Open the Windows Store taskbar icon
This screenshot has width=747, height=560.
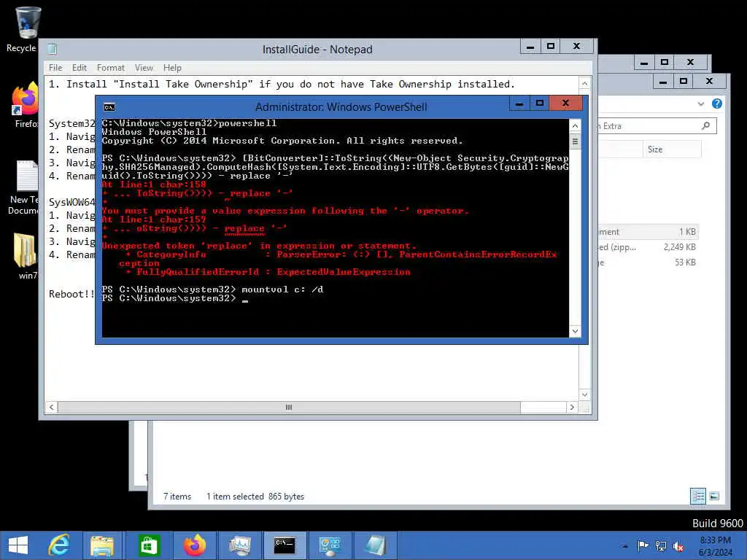click(149, 545)
